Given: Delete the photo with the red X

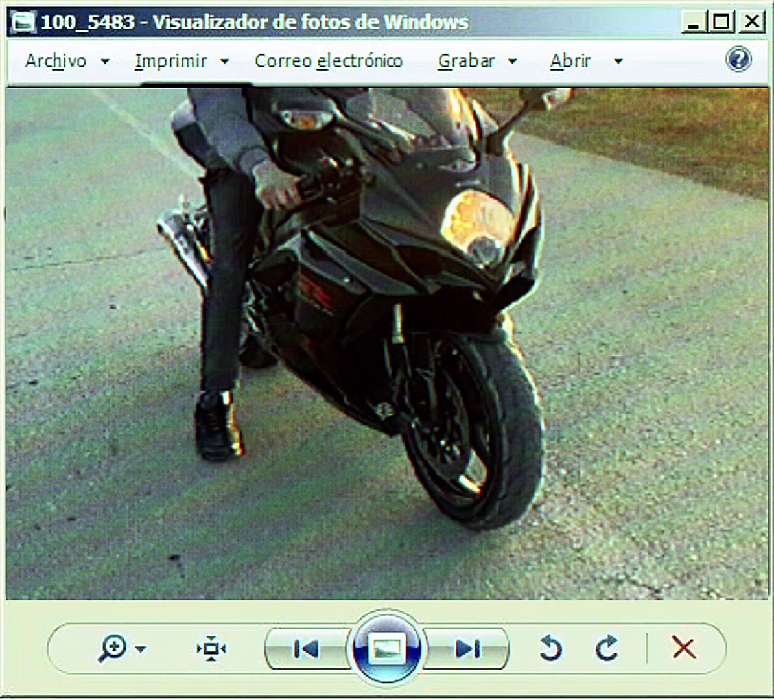Looking at the screenshot, I should click(x=684, y=647).
